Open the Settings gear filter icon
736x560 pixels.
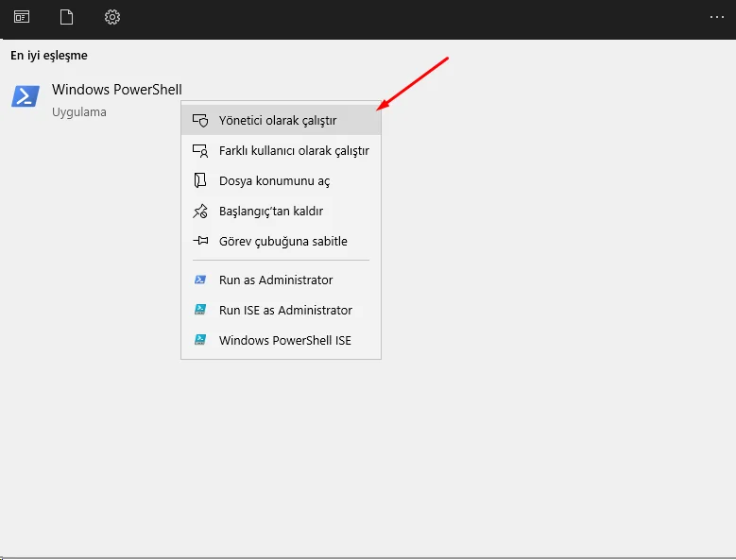(112, 17)
